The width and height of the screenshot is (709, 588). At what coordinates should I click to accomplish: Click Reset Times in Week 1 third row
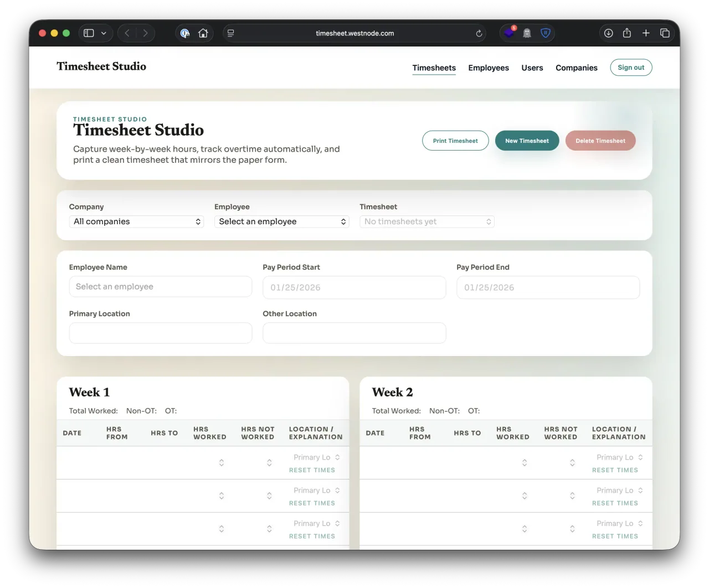pos(312,536)
